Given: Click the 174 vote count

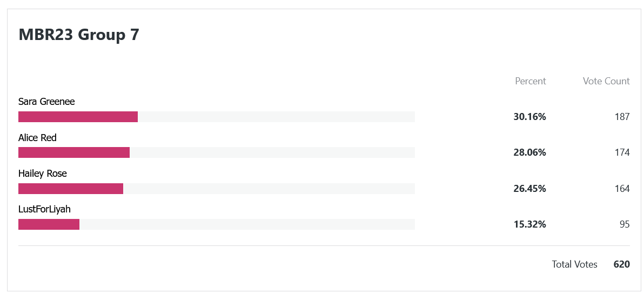Looking at the screenshot, I should point(622,152).
